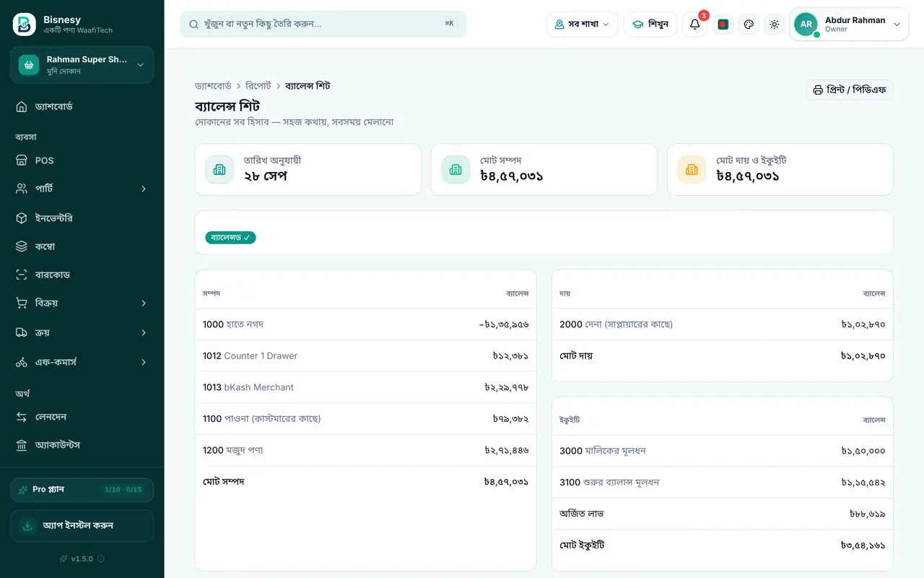Click the ড্যাশবোর্ড home icon in sidebar
This screenshot has height=578, width=924.
(x=22, y=107)
